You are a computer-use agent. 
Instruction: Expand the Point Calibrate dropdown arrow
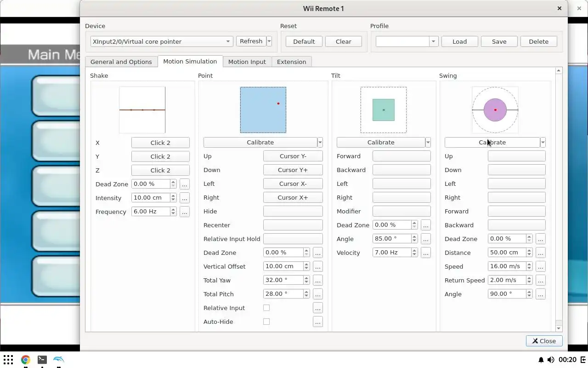tap(320, 142)
